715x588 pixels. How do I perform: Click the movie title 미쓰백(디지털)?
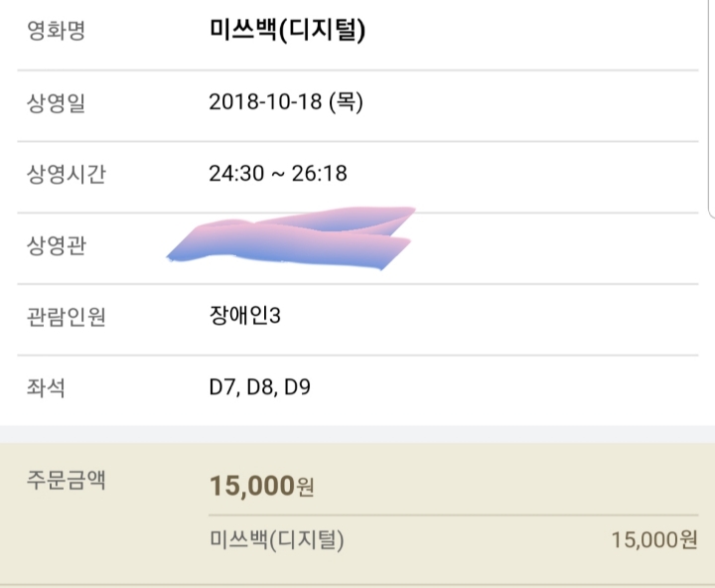coord(287,30)
